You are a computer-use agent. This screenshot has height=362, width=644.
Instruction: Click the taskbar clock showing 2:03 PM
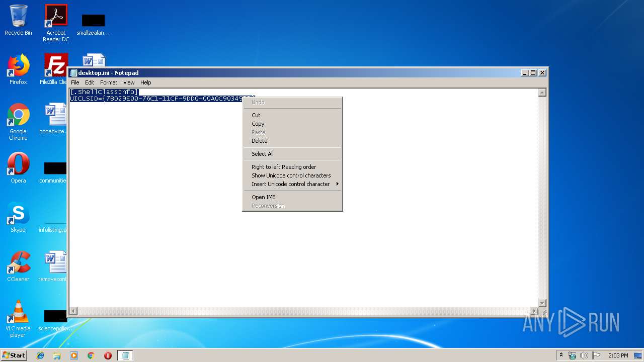pyautogui.click(x=618, y=355)
